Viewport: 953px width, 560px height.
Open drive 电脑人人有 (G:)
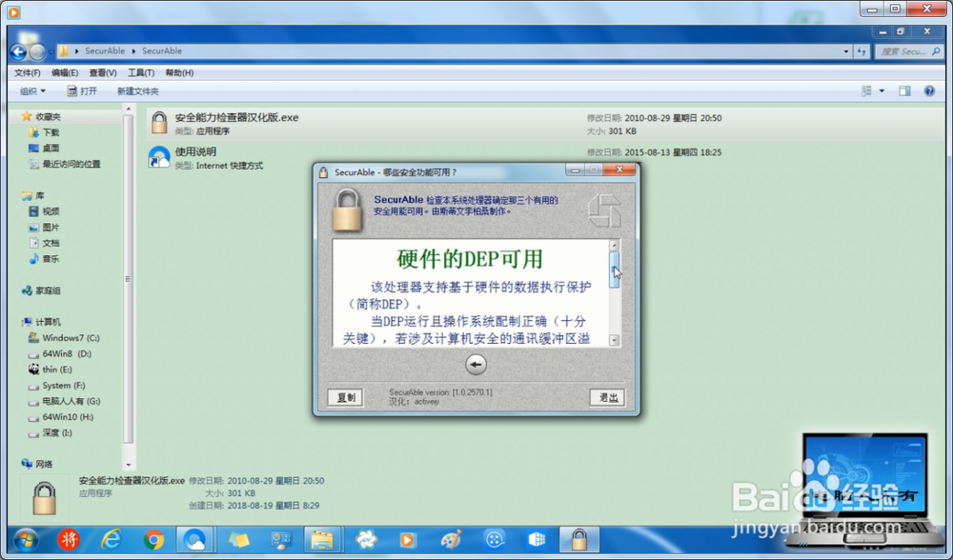pyautogui.click(x=71, y=401)
